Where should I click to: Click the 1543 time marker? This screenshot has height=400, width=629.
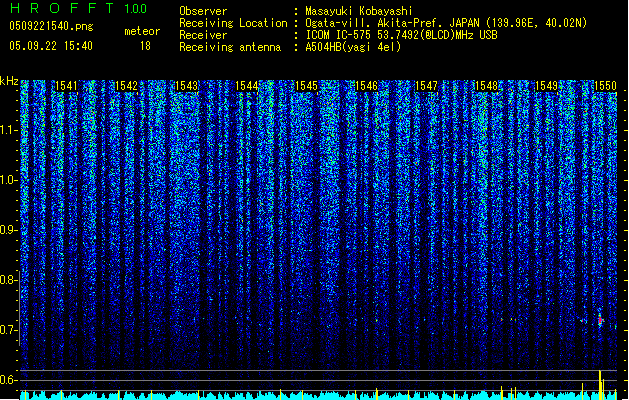[187, 86]
